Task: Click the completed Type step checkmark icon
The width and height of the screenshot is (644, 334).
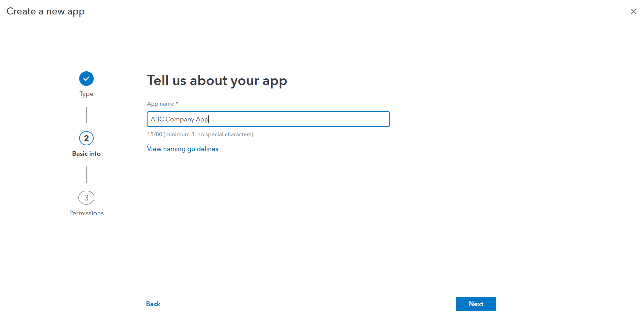Action: 86,79
